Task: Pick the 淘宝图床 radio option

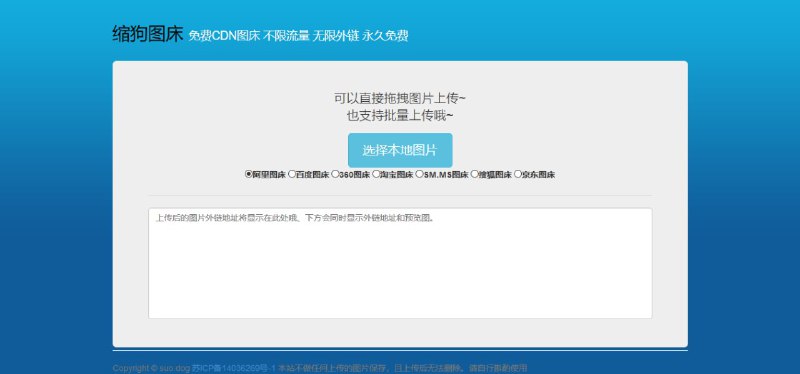Action: pos(376,174)
